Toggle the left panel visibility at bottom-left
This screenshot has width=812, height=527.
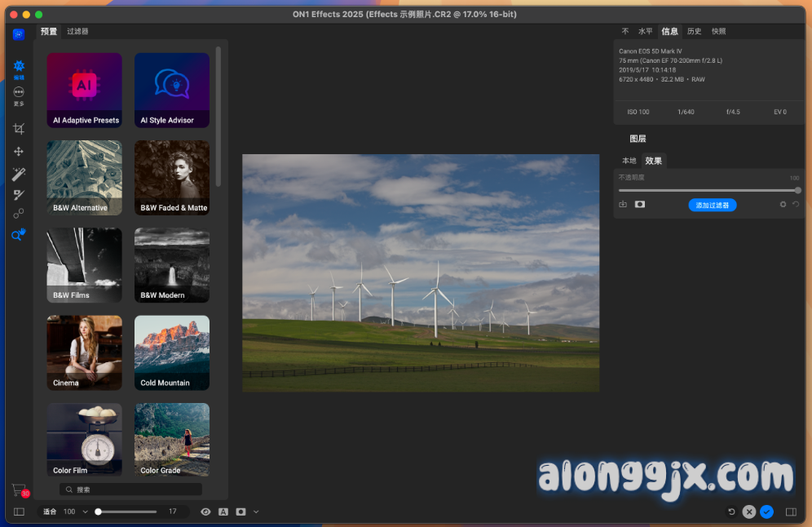(19, 511)
